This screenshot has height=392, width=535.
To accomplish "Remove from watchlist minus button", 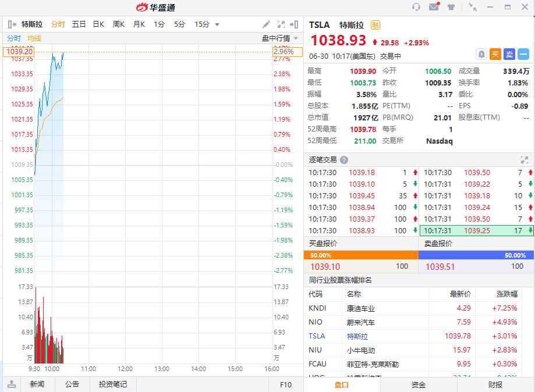I will click(523, 54).
